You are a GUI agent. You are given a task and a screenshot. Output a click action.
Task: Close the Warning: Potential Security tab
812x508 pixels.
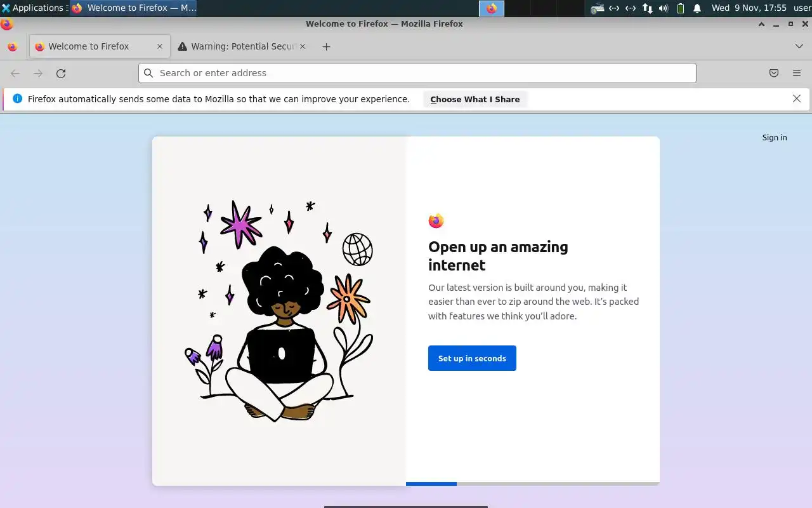tap(303, 46)
